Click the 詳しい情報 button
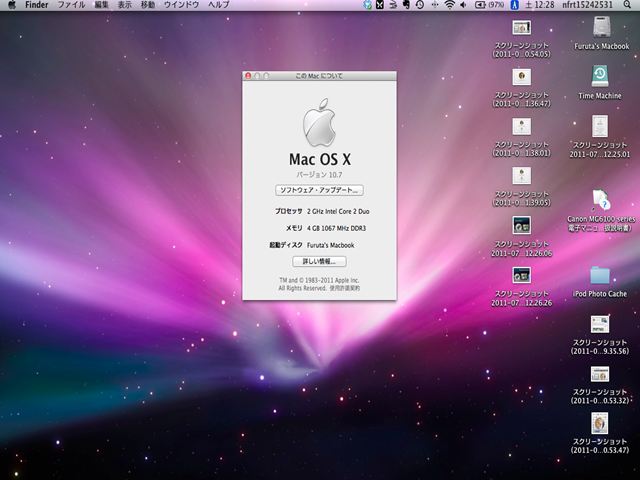Viewport: 640px width, 480px height. [x=319, y=261]
